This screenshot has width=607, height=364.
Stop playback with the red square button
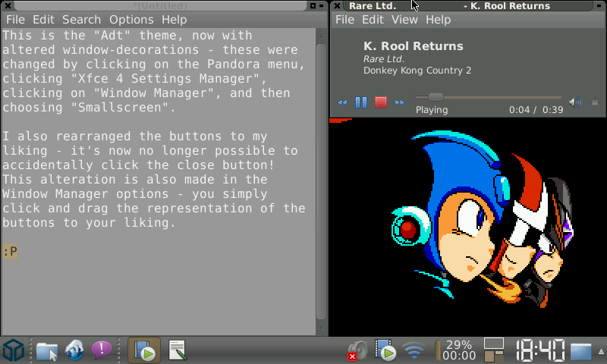381,102
